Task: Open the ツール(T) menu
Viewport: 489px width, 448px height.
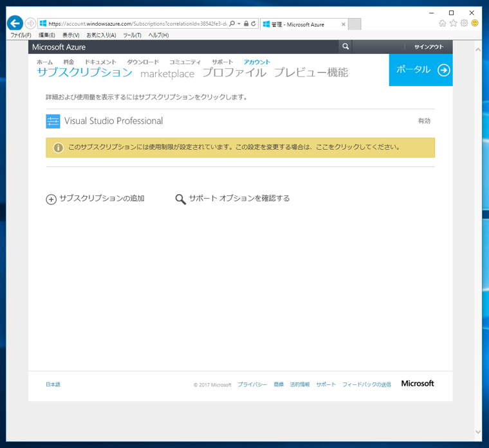Action: pos(132,35)
